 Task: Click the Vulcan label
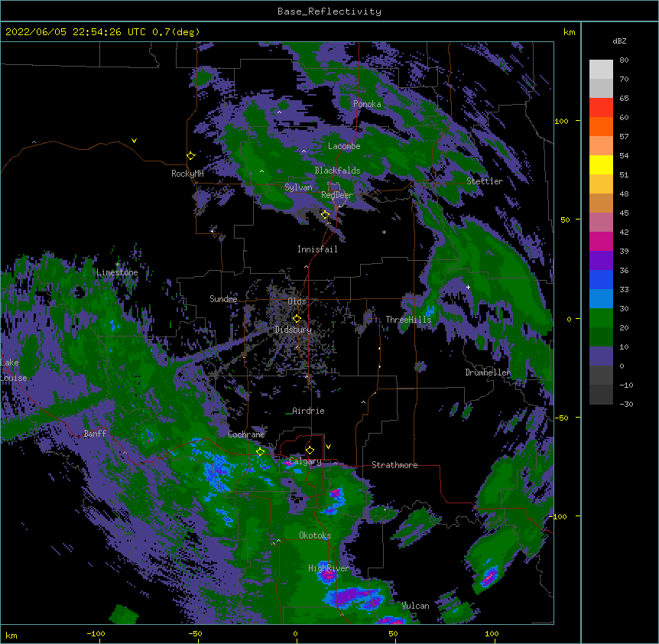[416, 606]
